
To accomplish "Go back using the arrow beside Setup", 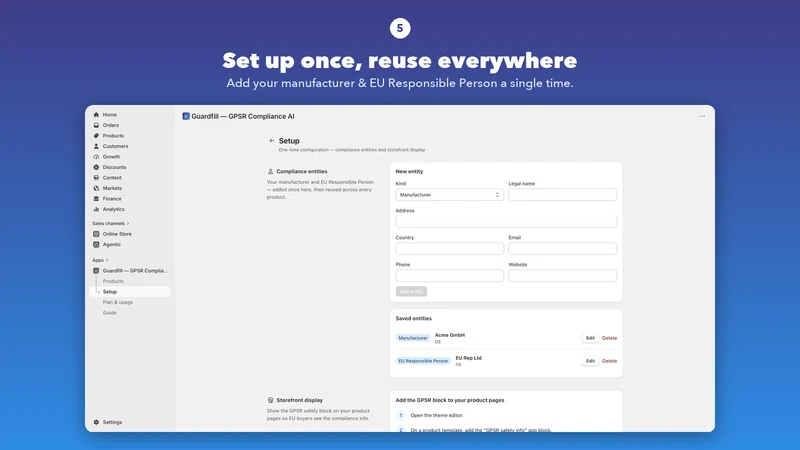I will tap(271, 140).
